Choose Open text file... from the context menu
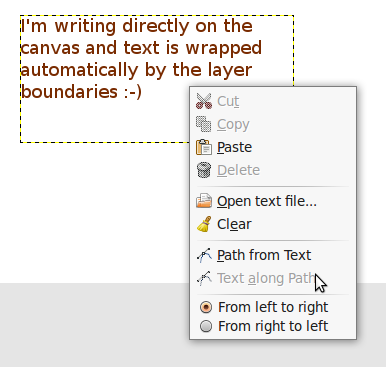The height and width of the screenshot is (367, 386). (x=267, y=201)
